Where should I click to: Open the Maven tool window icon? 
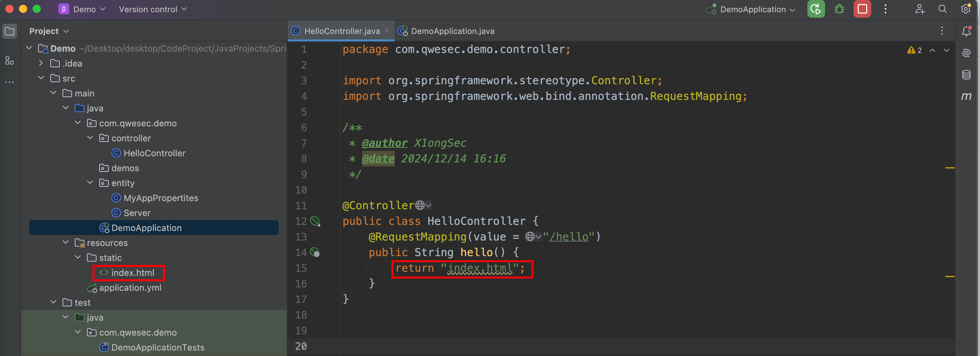click(966, 96)
